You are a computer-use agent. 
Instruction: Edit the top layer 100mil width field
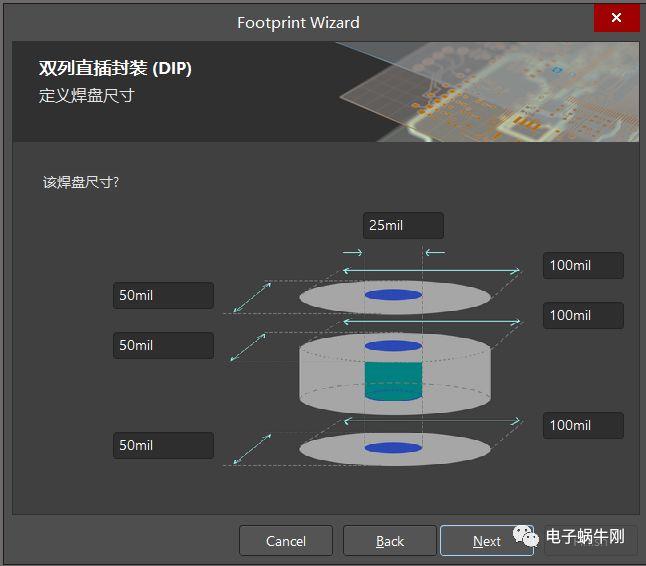(583, 265)
